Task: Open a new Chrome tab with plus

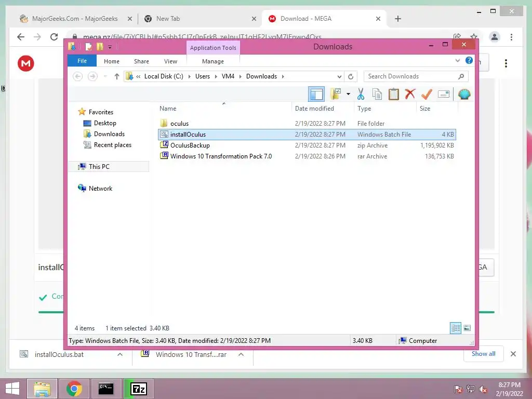Action: pyautogui.click(x=398, y=19)
